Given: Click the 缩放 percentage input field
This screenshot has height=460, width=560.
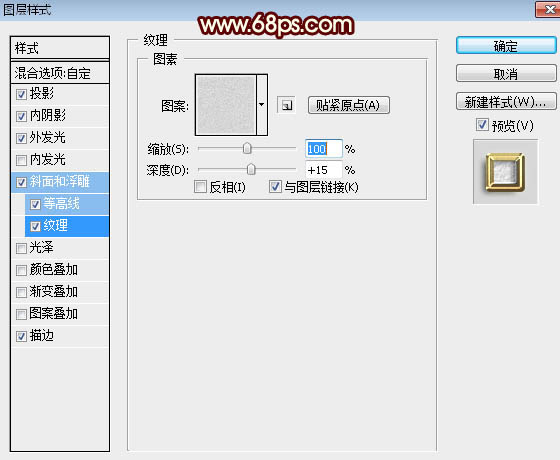Looking at the screenshot, I should point(324,149).
